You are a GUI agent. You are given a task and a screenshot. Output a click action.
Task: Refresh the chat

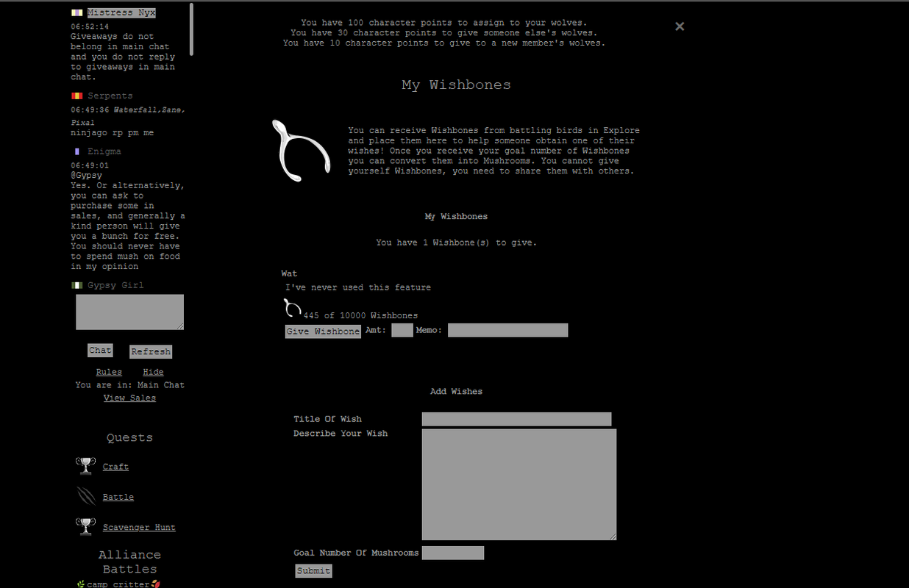click(151, 351)
